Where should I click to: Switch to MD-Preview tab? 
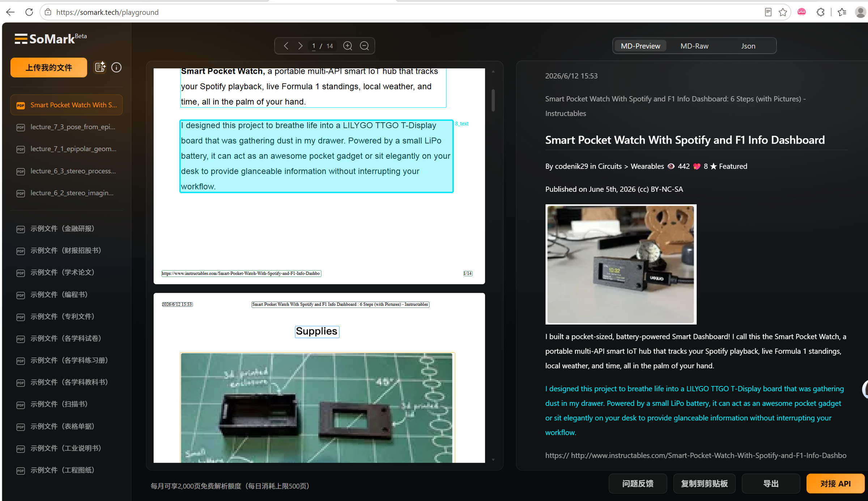click(640, 46)
